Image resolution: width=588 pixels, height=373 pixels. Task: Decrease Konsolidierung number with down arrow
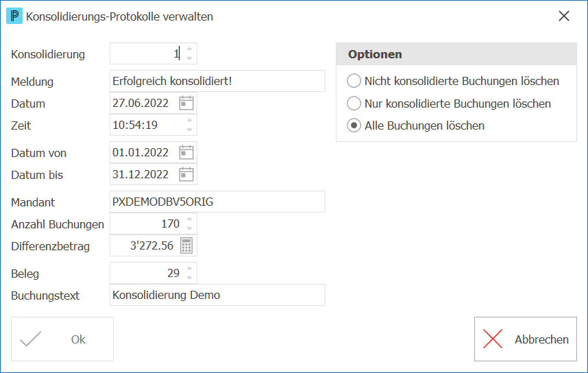189,58
